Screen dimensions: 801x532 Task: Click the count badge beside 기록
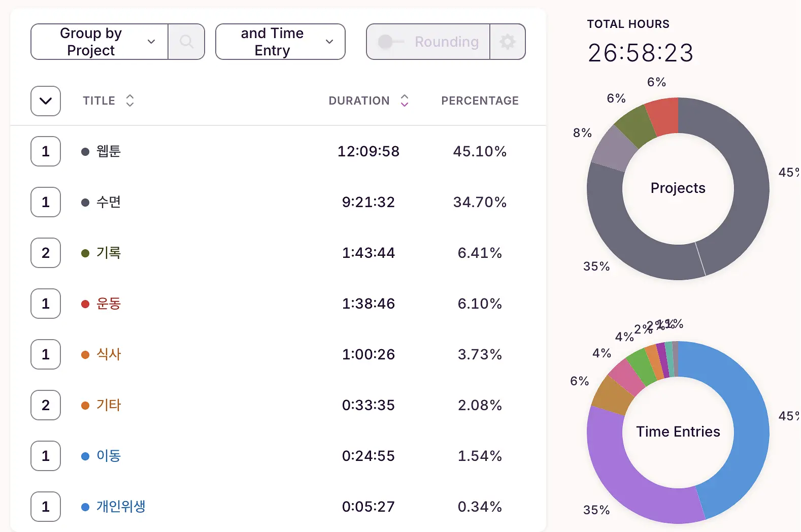(46, 253)
